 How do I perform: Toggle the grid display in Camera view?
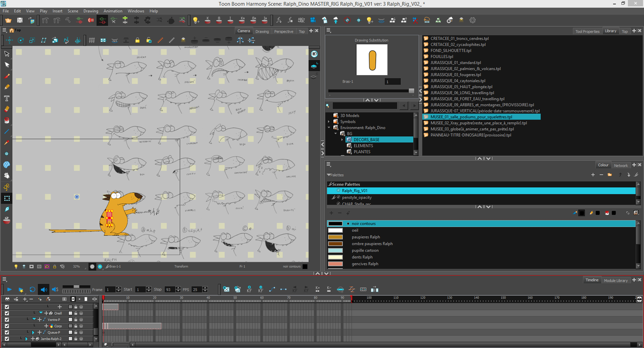(92, 40)
